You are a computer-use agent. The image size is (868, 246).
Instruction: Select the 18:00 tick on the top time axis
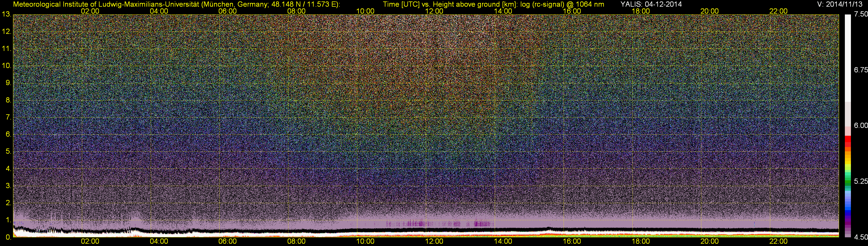[641, 11]
